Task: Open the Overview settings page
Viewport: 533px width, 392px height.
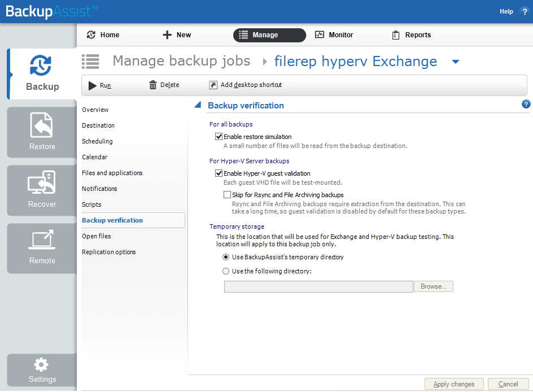Action: [95, 110]
